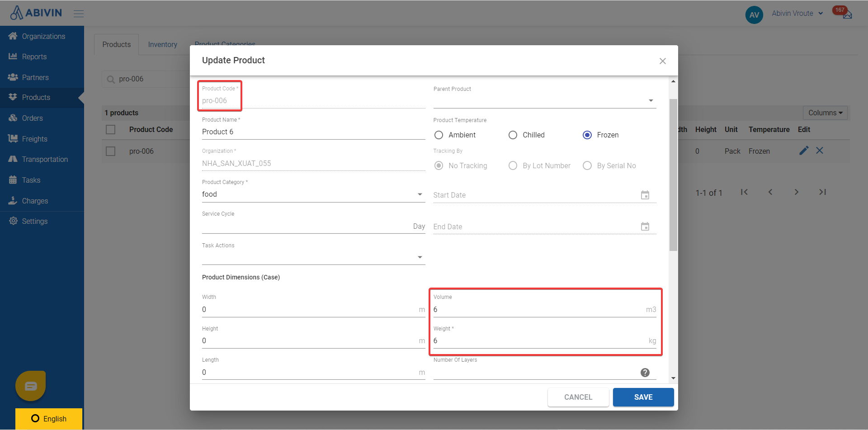The height and width of the screenshot is (430, 868).
Task: Switch to the Products tab
Action: 116,44
